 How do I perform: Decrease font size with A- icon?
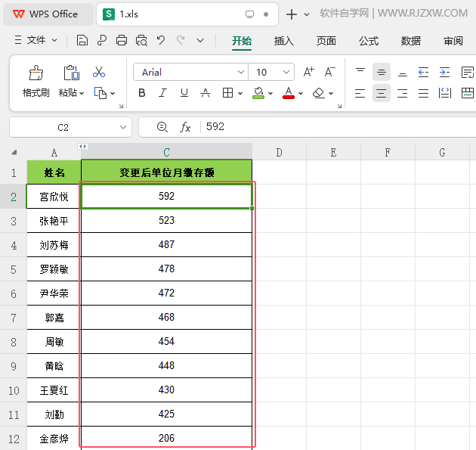coord(329,73)
